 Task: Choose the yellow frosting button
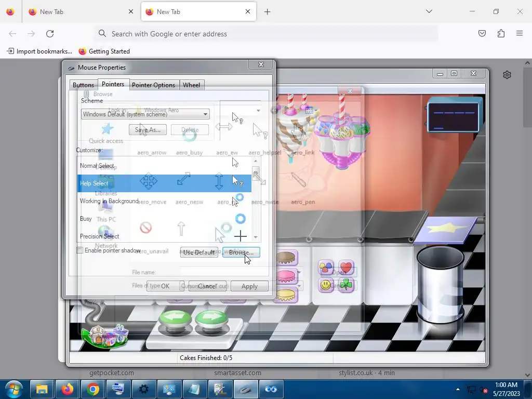287,295
